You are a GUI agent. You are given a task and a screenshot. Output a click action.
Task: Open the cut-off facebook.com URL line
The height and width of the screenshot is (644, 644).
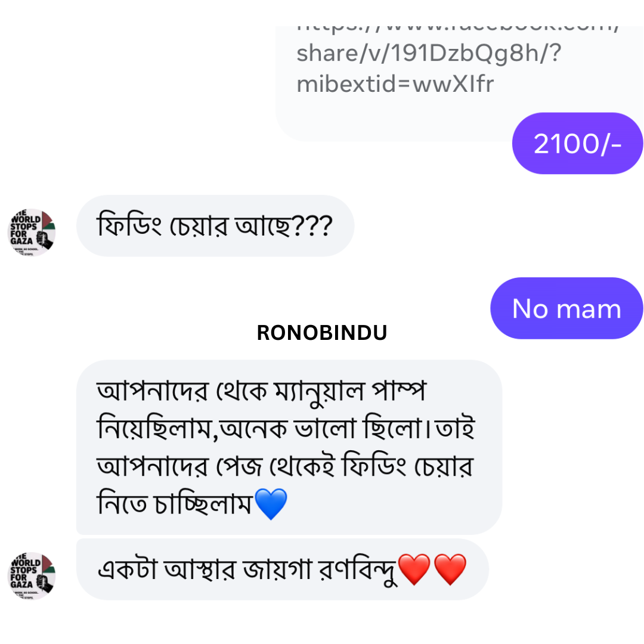click(x=456, y=27)
